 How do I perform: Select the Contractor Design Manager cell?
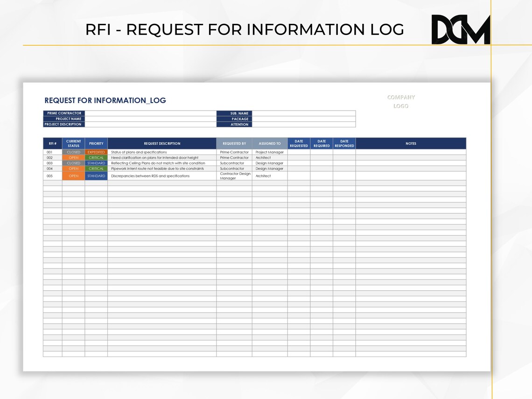coord(234,176)
